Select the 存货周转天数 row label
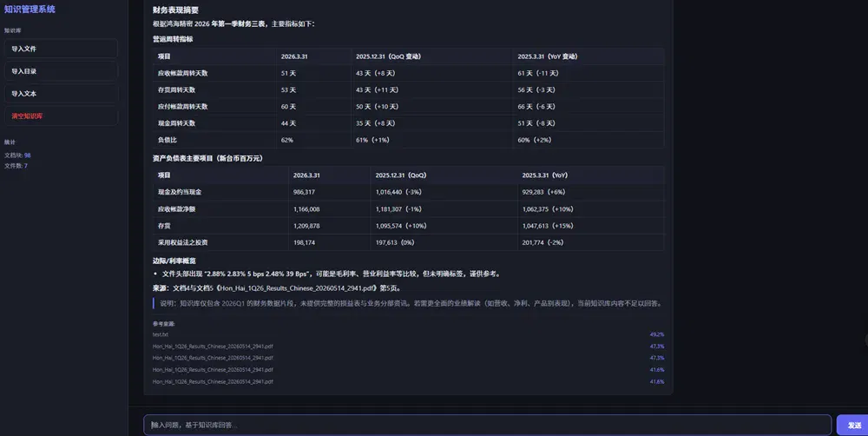 coord(176,89)
